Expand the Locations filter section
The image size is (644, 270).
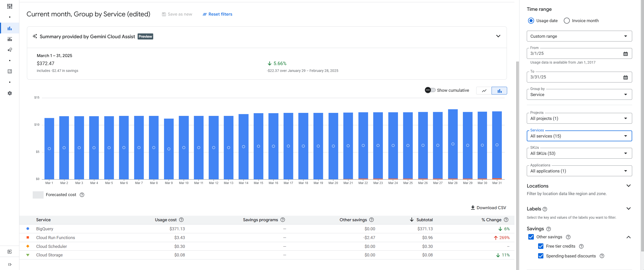(628, 186)
